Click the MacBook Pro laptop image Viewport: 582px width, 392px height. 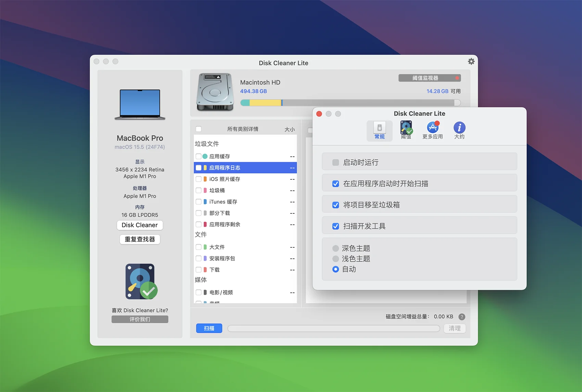pyautogui.click(x=140, y=105)
